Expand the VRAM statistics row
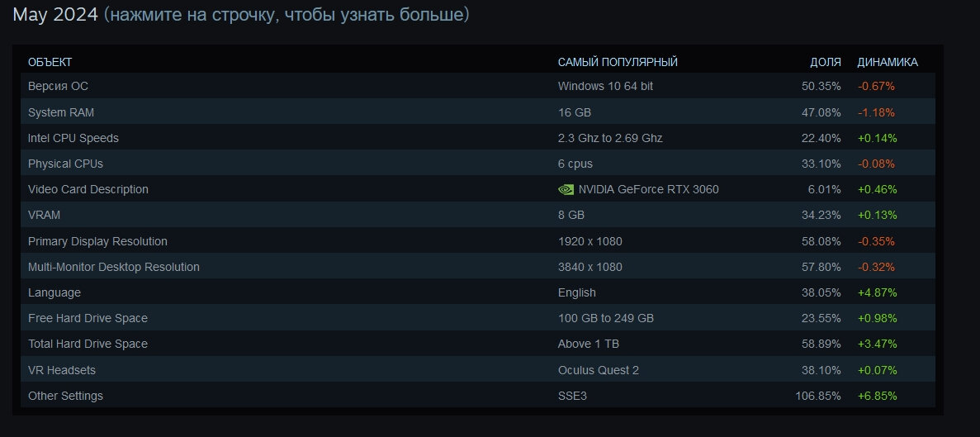The image size is (980, 437). coord(478,215)
